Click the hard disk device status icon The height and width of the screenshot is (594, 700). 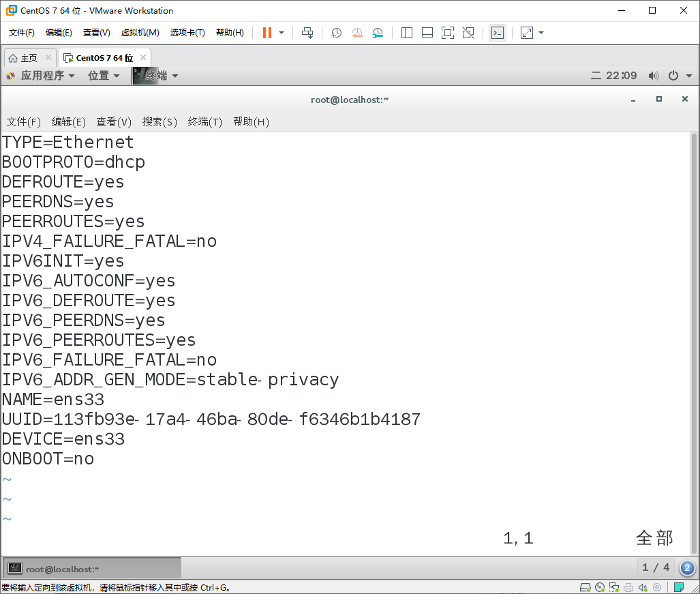585,587
